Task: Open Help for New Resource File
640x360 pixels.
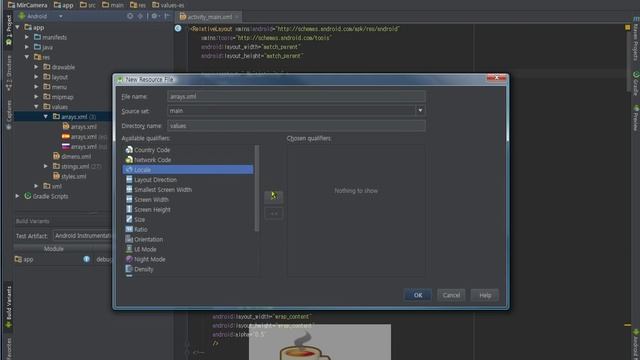Action: [x=484, y=295]
